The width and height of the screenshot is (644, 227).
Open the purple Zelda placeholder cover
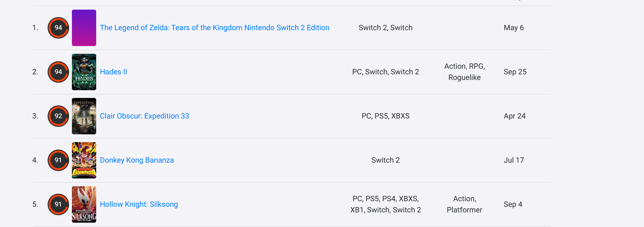point(84,28)
